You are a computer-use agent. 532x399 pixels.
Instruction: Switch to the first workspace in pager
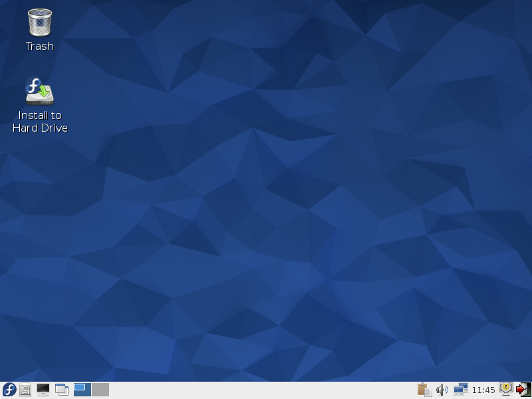click(x=82, y=390)
